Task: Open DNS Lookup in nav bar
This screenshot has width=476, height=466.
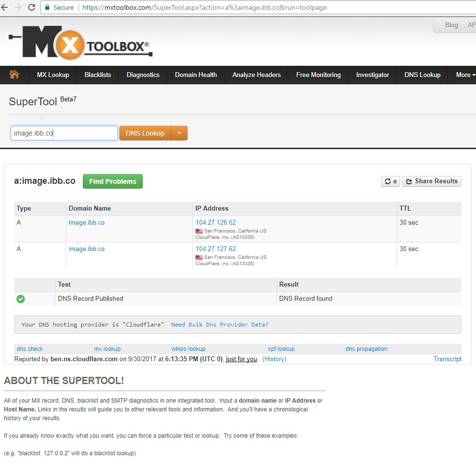Action: (x=422, y=75)
